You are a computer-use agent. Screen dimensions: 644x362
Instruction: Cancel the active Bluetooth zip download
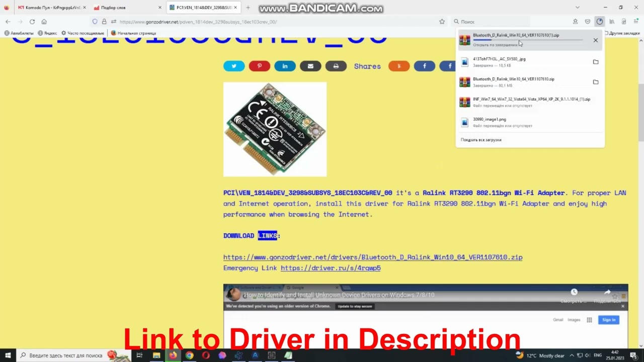tap(596, 40)
